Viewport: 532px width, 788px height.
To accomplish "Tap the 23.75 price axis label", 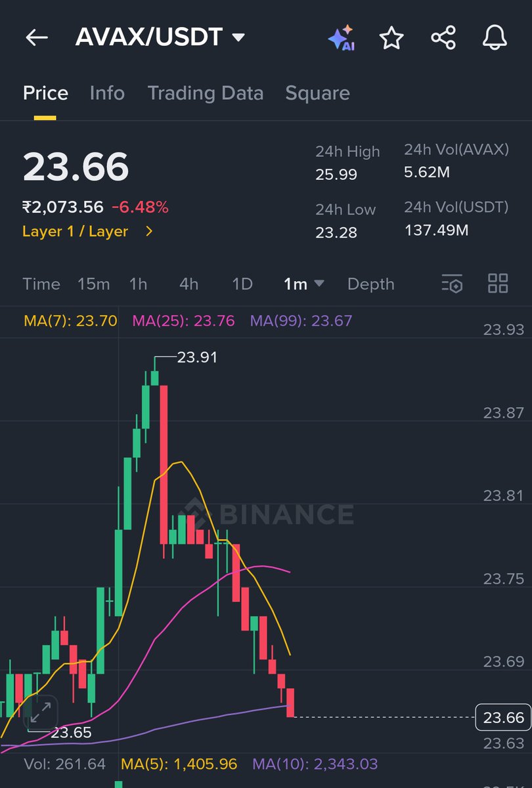I will click(x=504, y=578).
